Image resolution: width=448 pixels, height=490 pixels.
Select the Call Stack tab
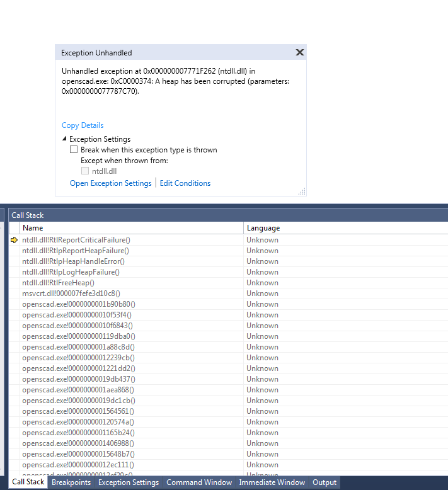(x=28, y=482)
